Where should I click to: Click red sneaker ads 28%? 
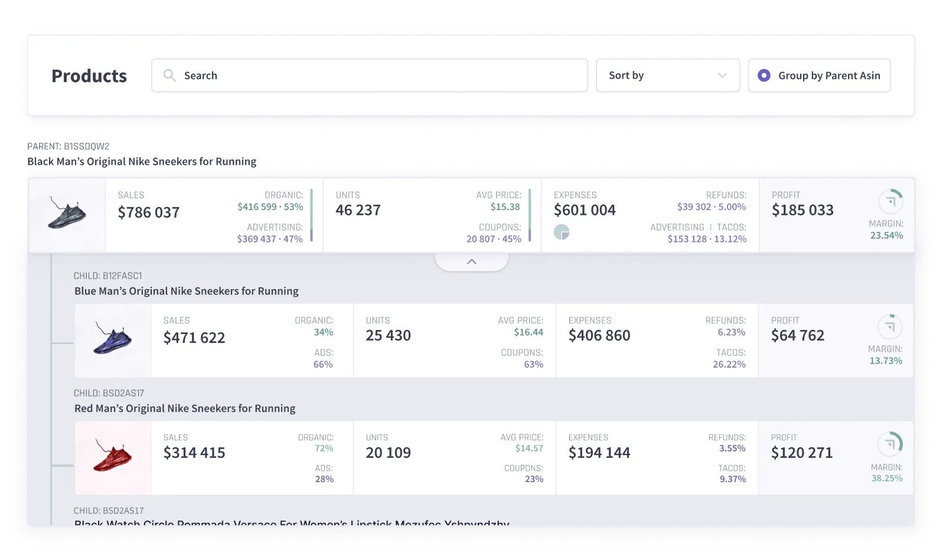(x=324, y=479)
